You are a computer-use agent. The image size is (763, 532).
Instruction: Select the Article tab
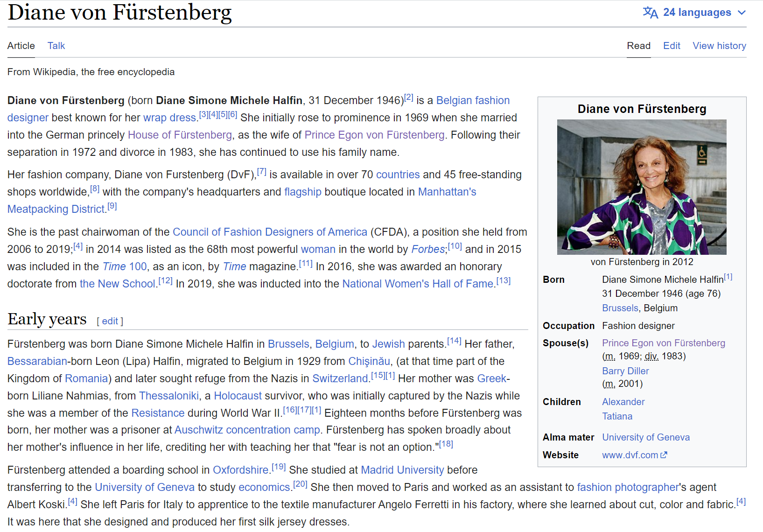pyautogui.click(x=21, y=46)
